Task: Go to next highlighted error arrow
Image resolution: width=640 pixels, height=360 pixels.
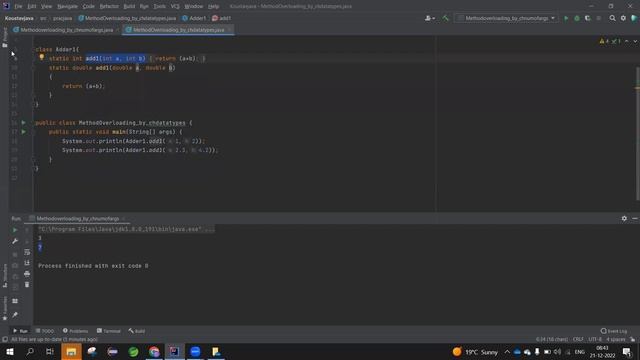Action: [635, 41]
